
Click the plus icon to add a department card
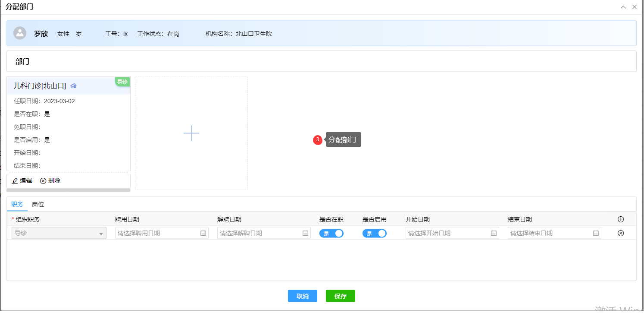[x=191, y=133]
